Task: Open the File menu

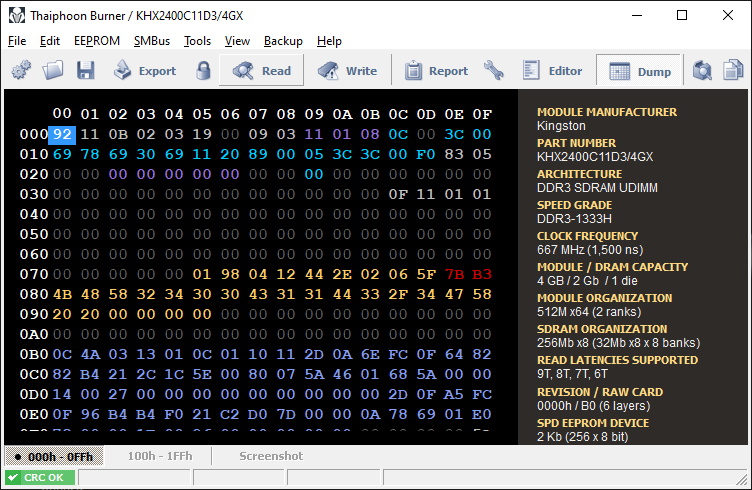Action: (17, 41)
